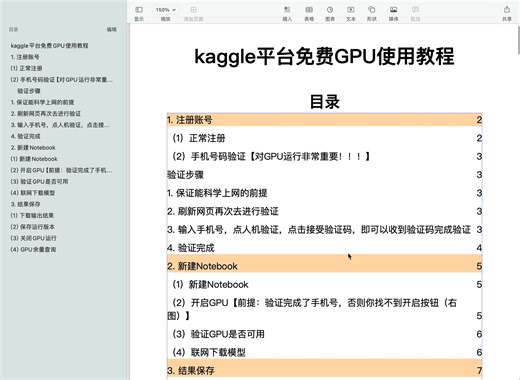Select sidebar item 1. 注册账号
This screenshot has width=520, height=380.
coord(25,57)
